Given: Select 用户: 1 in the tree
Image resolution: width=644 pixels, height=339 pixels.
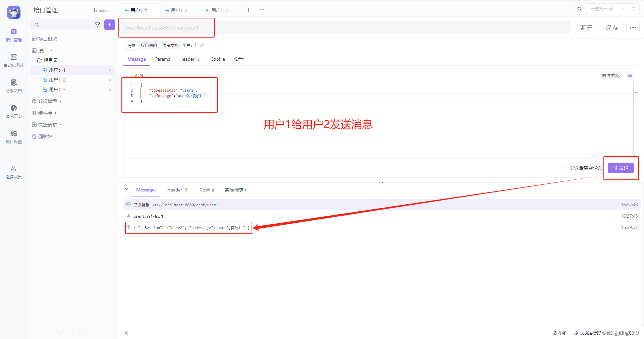Looking at the screenshot, I should [x=72, y=70].
